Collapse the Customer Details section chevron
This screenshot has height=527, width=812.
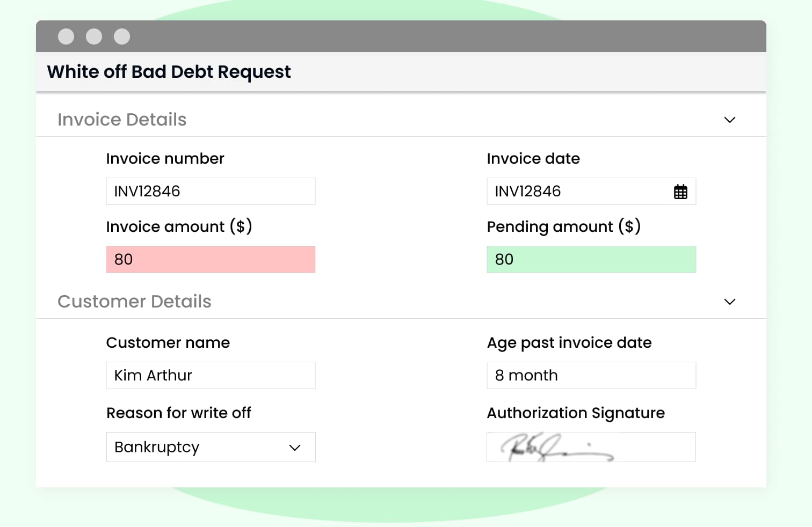(729, 302)
